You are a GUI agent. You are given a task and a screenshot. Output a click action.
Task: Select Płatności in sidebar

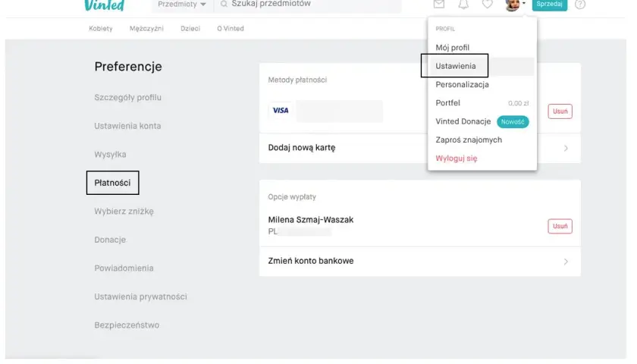tap(112, 183)
